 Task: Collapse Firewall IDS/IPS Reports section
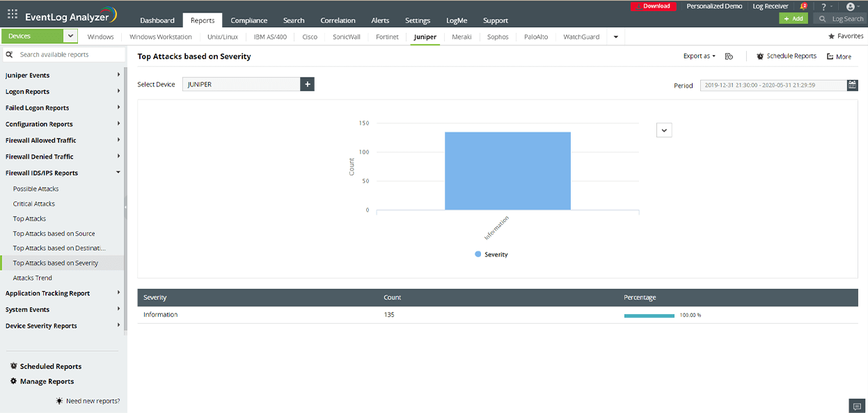point(63,173)
